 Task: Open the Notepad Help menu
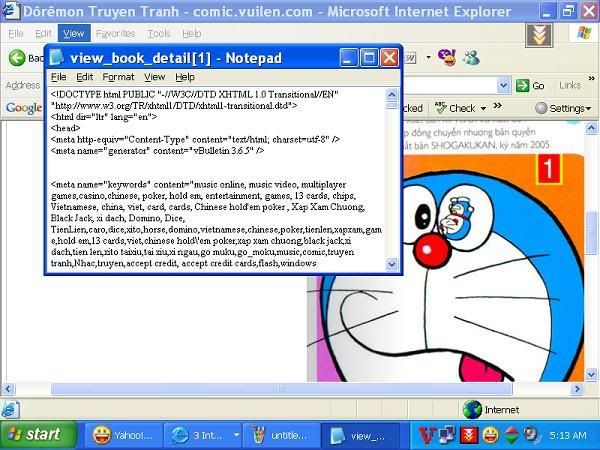(185, 77)
